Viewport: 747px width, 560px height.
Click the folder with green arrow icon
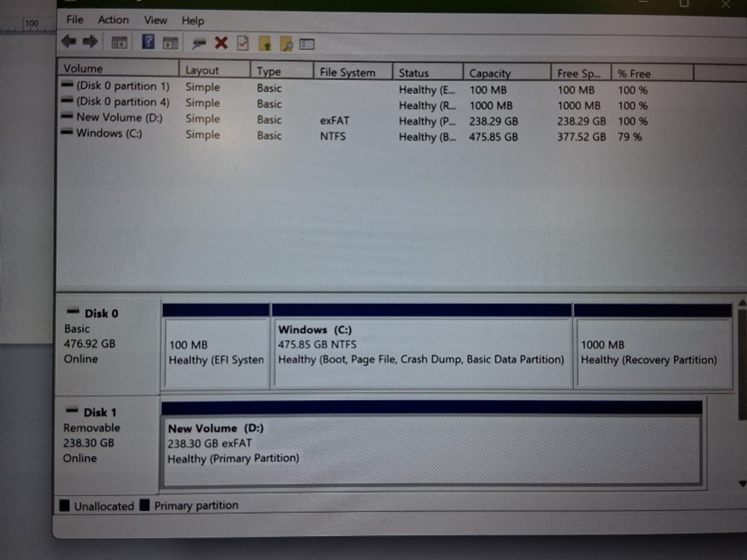tap(265, 43)
